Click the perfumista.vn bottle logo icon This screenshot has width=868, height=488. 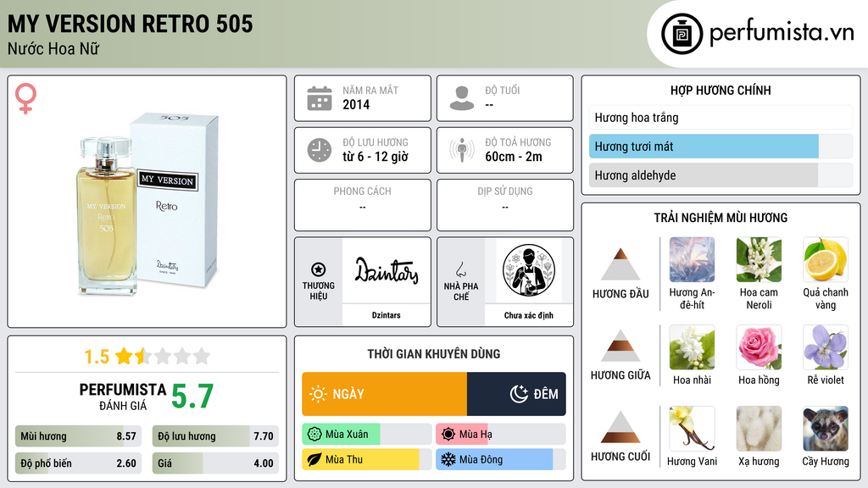(x=682, y=34)
